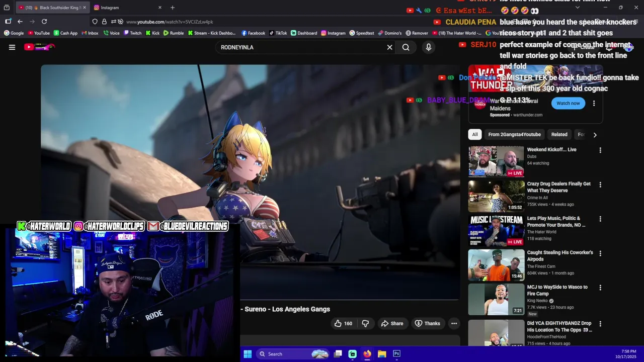The height and width of the screenshot is (362, 644).
Task: Open options for Weekend Kickoff Live video
Action: pos(600,150)
